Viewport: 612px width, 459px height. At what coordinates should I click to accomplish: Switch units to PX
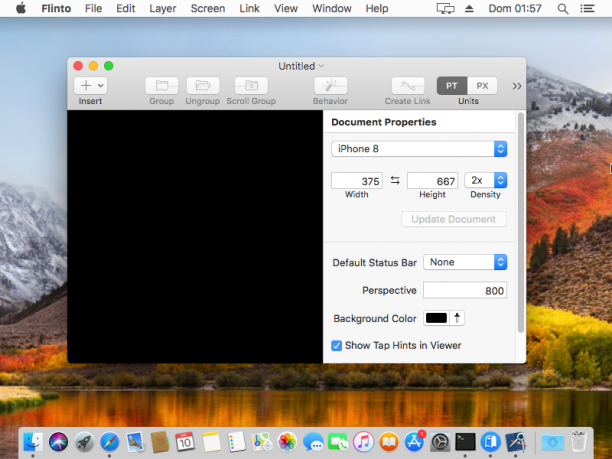coord(482,86)
